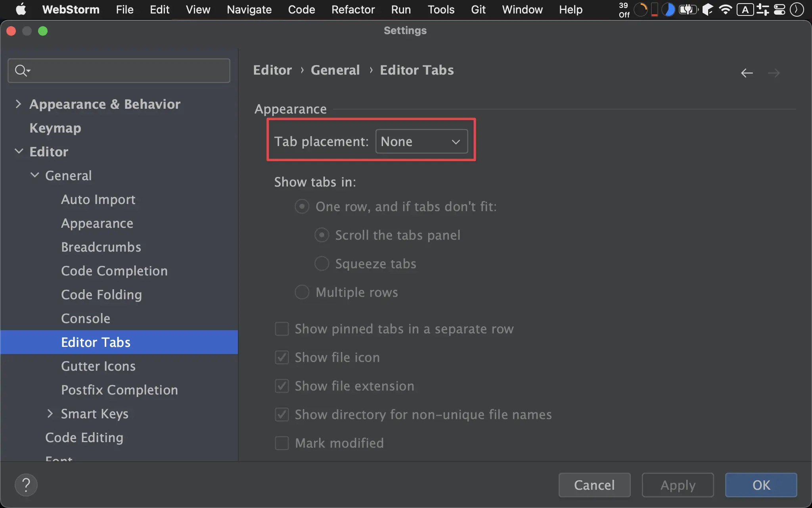Expand the Appearance & Behavior section
Screen dimensions: 812x508
[18, 104]
